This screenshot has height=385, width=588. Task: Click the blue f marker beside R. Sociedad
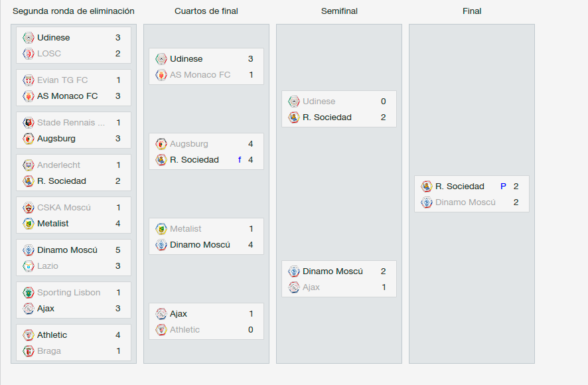click(x=240, y=160)
